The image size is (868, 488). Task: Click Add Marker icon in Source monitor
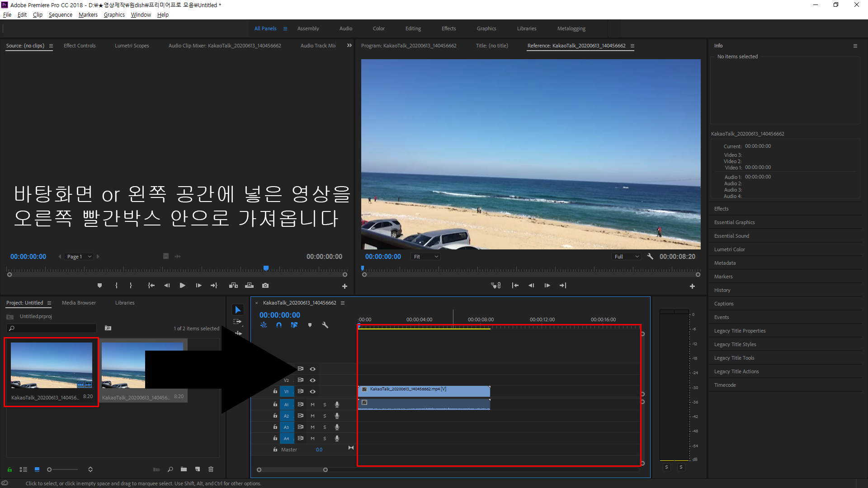(x=100, y=286)
